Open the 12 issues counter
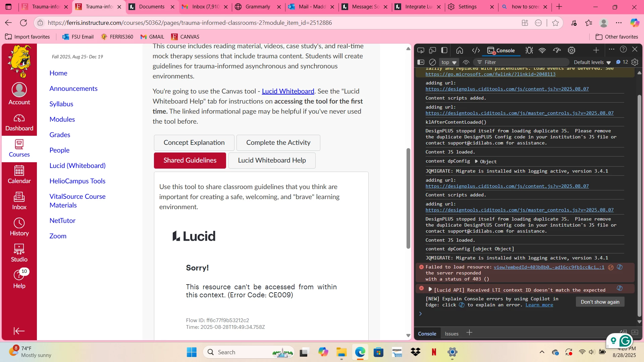The image size is (644, 362). click(x=622, y=62)
